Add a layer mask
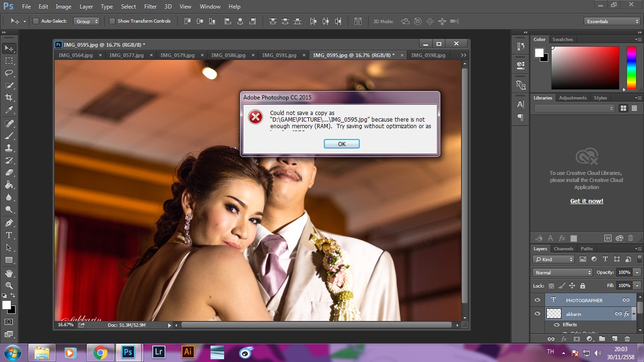 [576, 339]
